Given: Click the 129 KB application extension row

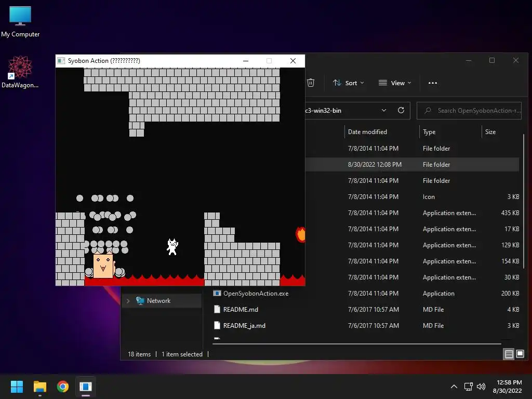Looking at the screenshot, I should (x=412, y=245).
